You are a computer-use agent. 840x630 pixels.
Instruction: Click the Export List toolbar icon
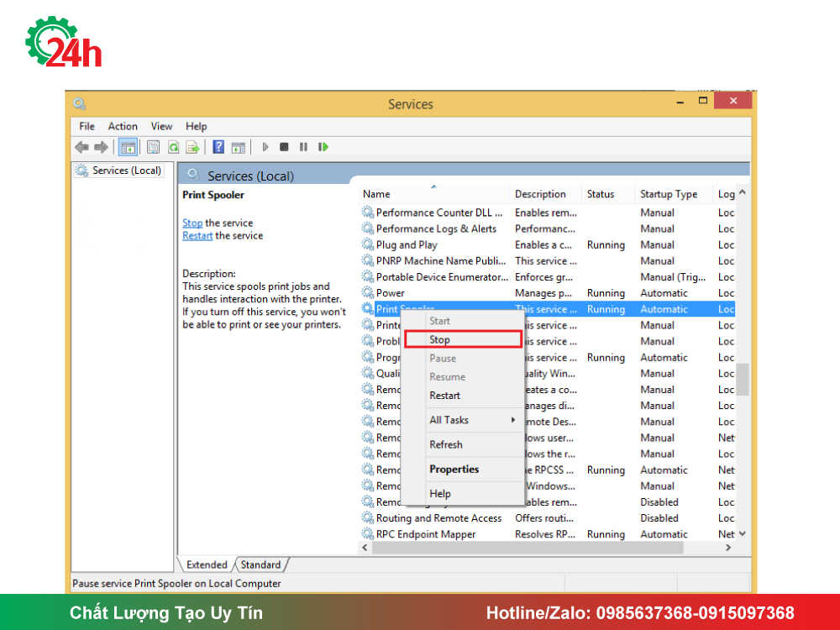pos(192,147)
